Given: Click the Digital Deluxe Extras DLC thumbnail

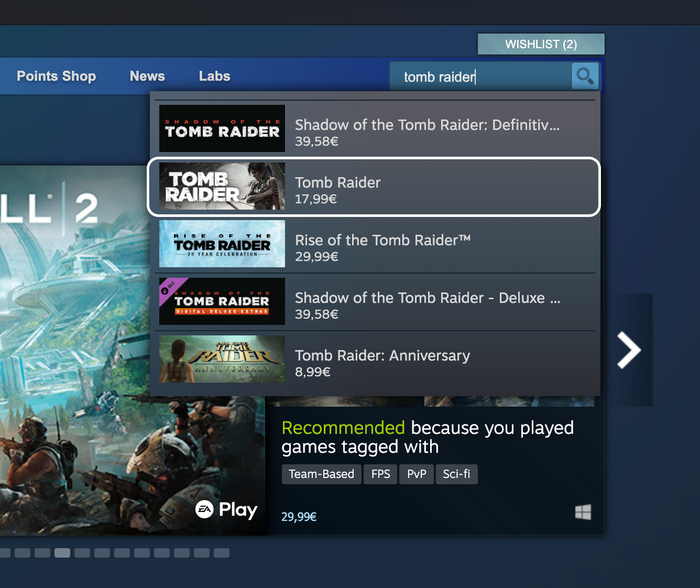Looking at the screenshot, I should pyautogui.click(x=222, y=301).
